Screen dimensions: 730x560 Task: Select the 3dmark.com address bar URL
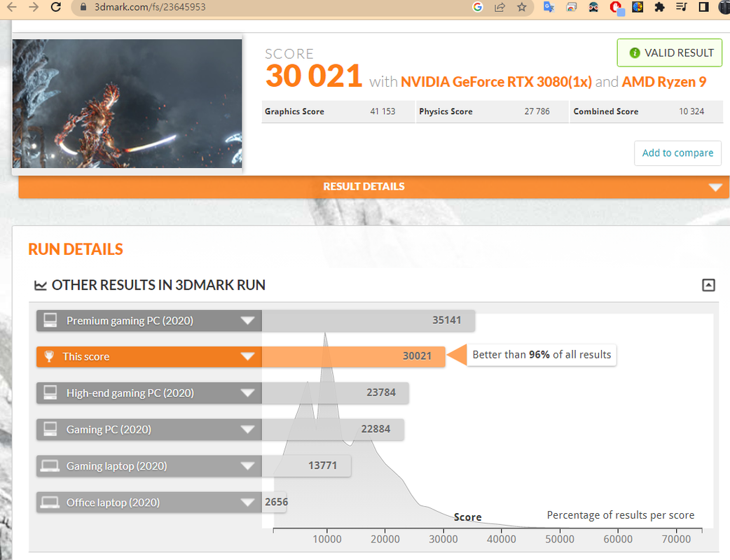(150, 7)
